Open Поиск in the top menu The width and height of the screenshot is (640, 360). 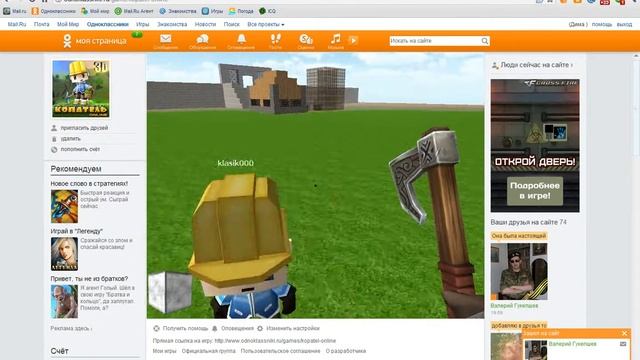[231, 24]
